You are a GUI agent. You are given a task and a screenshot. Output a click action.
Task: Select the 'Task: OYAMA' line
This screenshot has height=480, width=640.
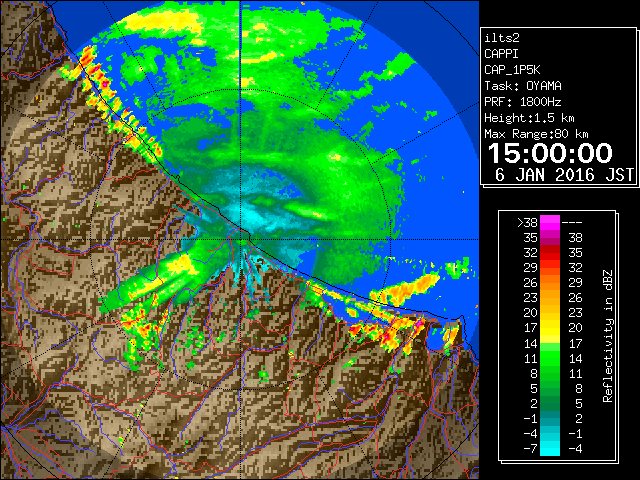tap(523, 86)
